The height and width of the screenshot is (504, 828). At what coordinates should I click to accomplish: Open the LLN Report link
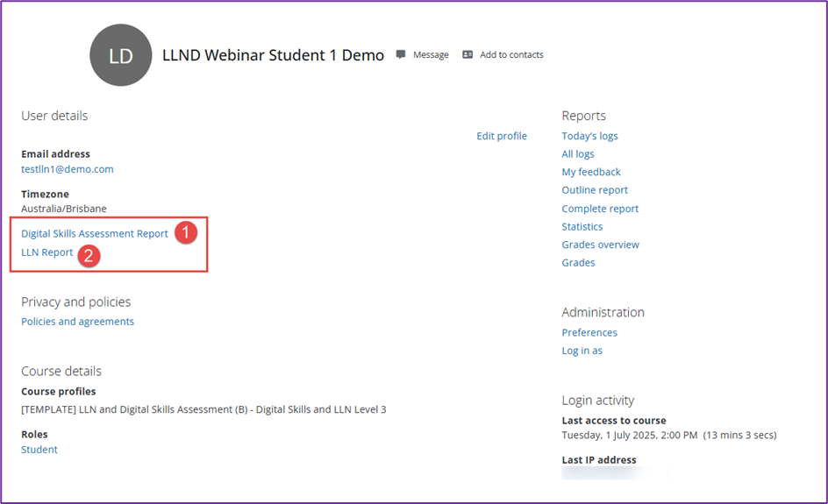coord(47,252)
